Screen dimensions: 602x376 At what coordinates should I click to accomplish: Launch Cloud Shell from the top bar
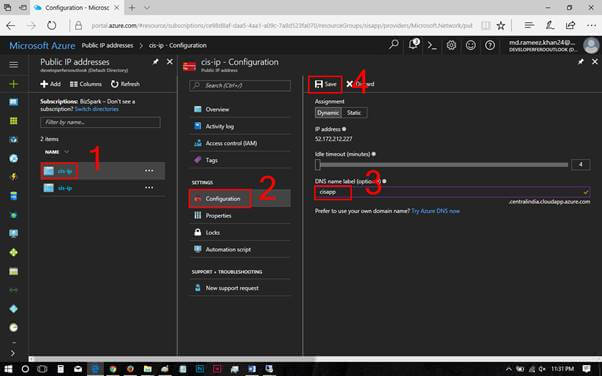(x=432, y=46)
